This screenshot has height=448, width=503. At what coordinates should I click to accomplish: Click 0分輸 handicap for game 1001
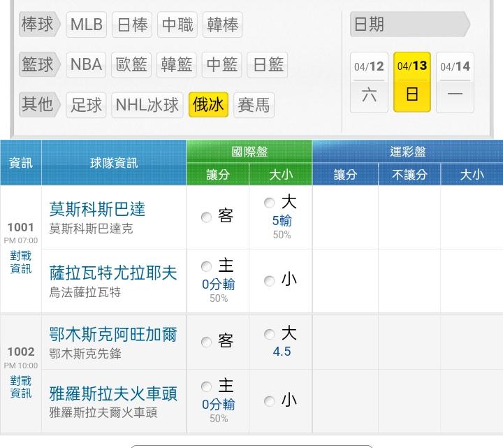pos(219,284)
